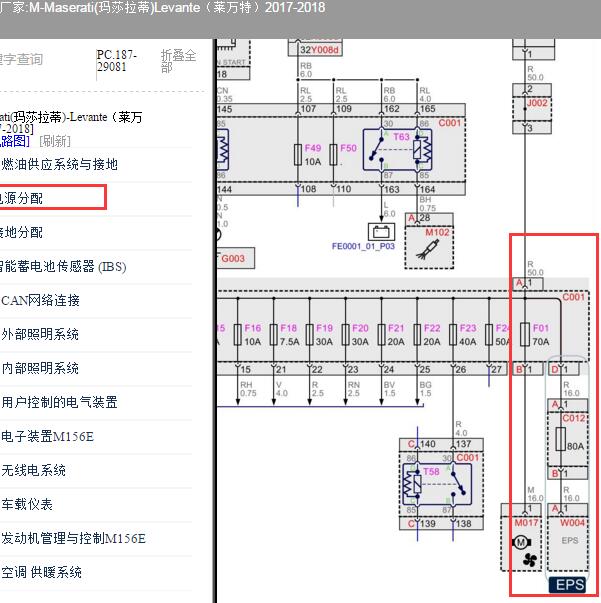Click the PC.187-29081 code text
Image resolution: width=601 pixels, height=603 pixels.
pyautogui.click(x=117, y=60)
